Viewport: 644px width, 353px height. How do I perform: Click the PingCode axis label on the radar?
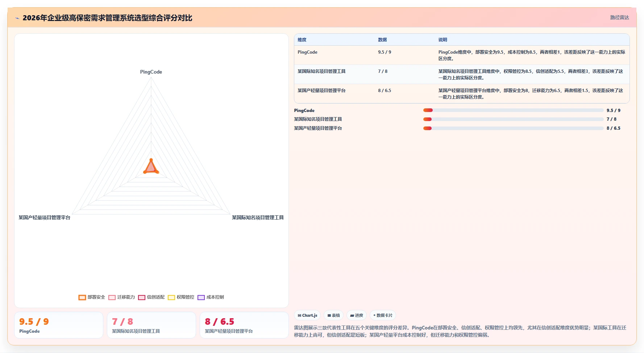pyautogui.click(x=151, y=72)
